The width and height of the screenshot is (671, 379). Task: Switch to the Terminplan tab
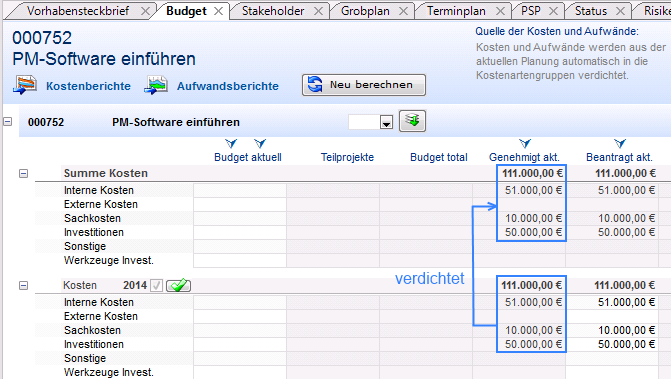[x=456, y=11]
